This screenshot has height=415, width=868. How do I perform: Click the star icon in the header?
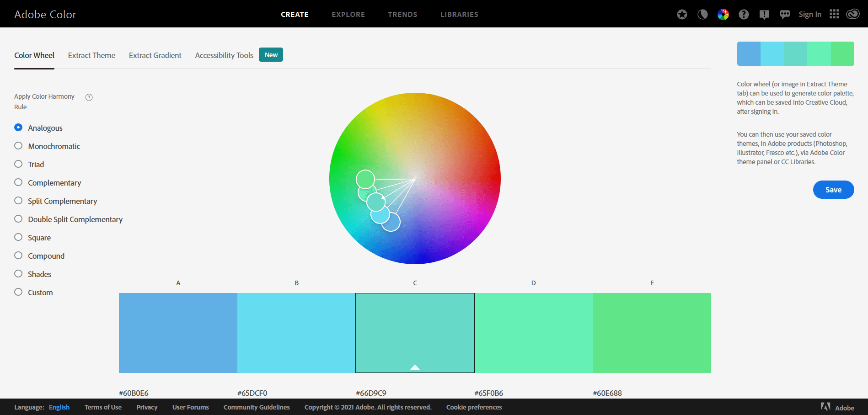pyautogui.click(x=682, y=15)
